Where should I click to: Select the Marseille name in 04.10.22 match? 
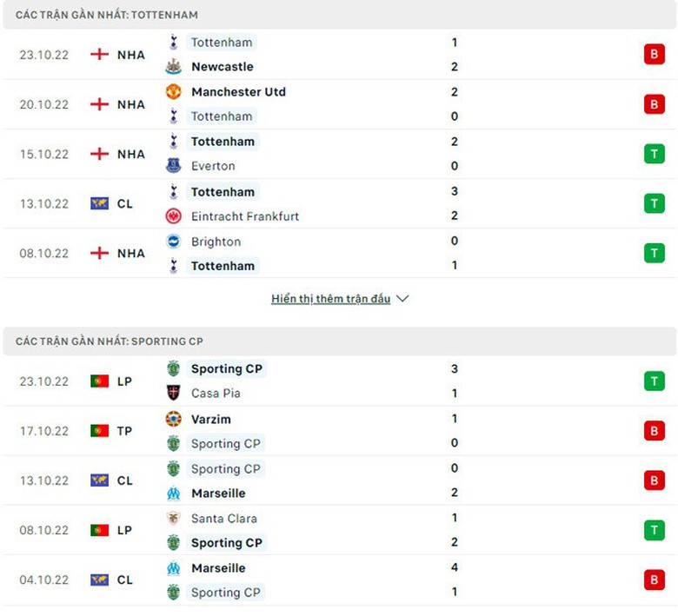pyautogui.click(x=218, y=568)
